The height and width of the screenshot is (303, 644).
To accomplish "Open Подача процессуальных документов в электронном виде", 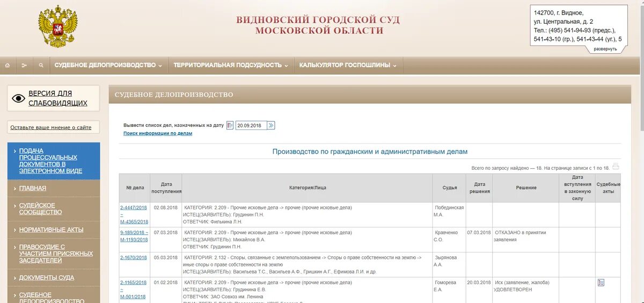I will coord(54,161).
